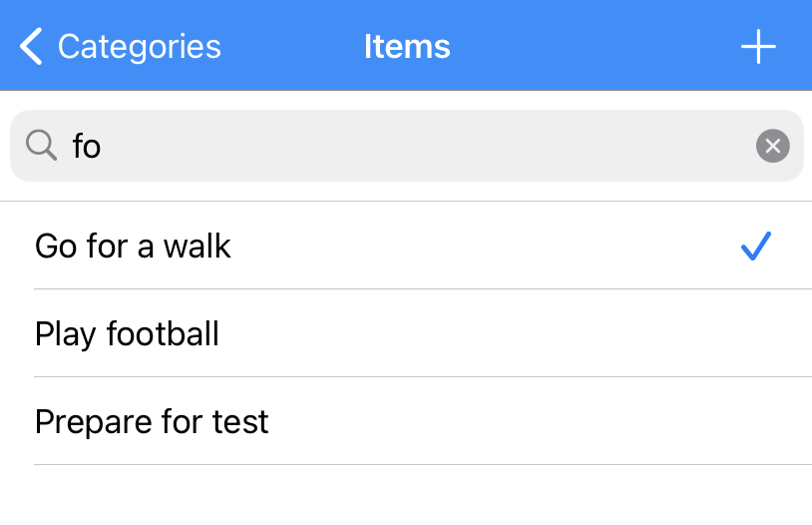Screen dimensions: 812x525
Task: Mark Prepare for test as completed
Action: coord(406,421)
